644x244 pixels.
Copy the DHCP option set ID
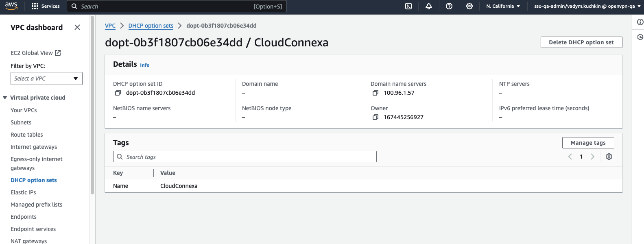tap(118, 93)
